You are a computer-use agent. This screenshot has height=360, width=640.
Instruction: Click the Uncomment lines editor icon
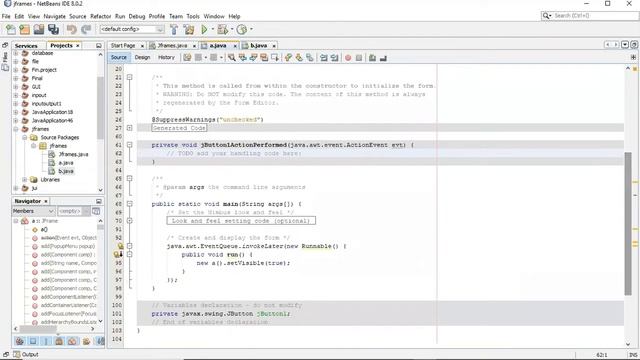pyautogui.click(x=383, y=58)
